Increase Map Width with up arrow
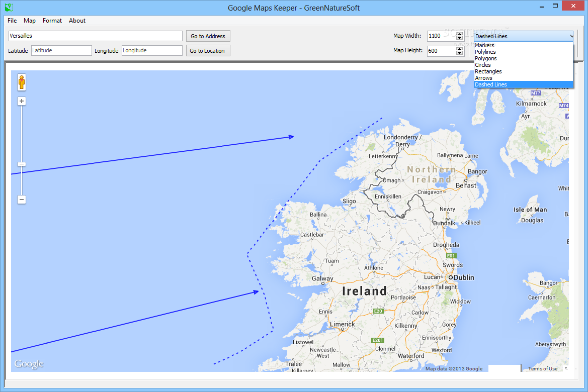The image size is (588, 392). (459, 34)
